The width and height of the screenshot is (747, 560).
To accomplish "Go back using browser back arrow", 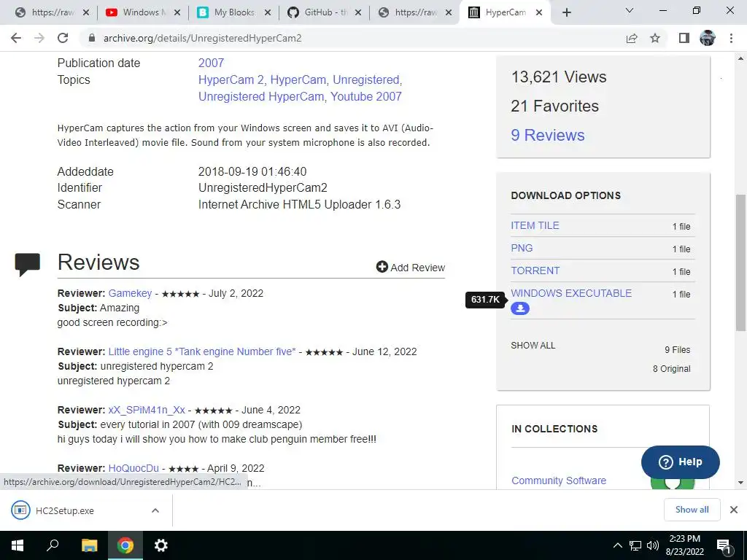I will [16, 38].
